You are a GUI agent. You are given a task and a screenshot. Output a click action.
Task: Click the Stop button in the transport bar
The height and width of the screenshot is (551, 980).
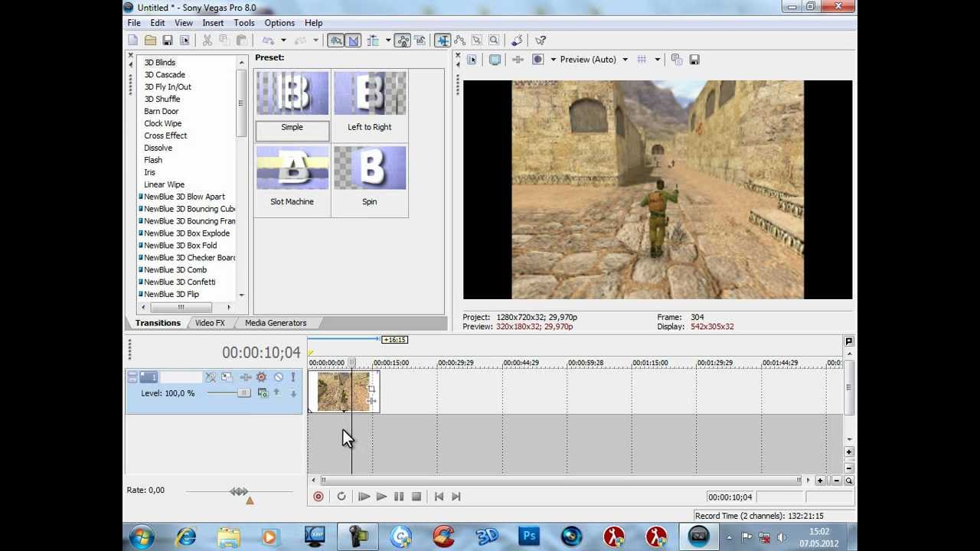pyautogui.click(x=416, y=497)
